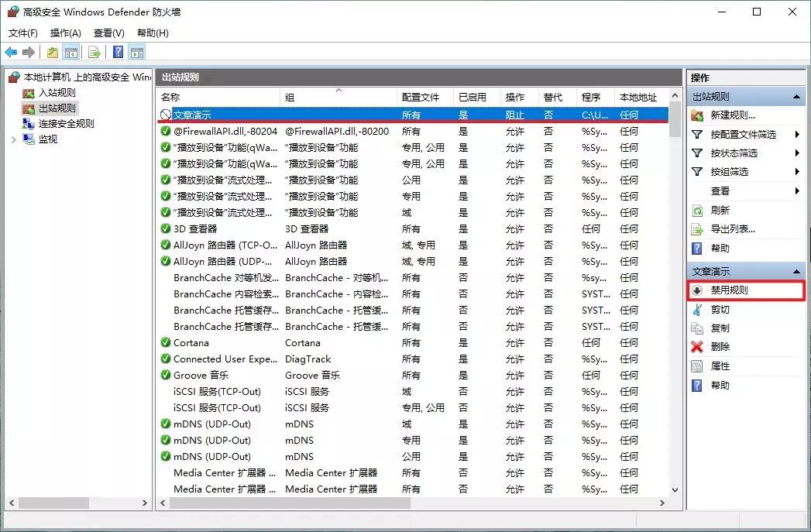Open the 文件(F) menu
The image size is (811, 532).
[22, 33]
